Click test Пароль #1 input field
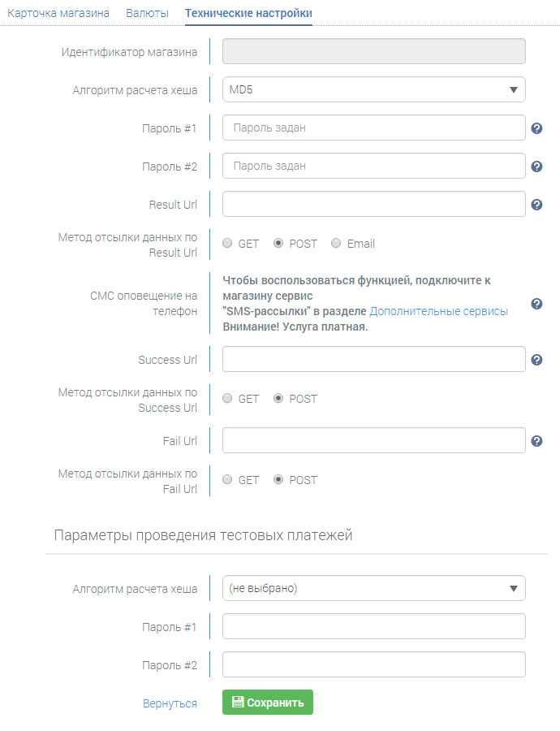 (x=373, y=626)
